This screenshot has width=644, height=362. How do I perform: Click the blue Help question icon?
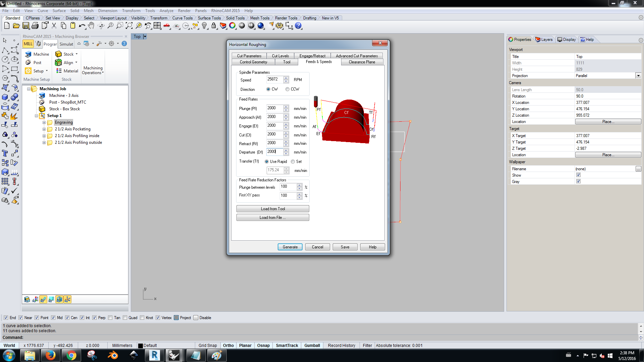298,25
